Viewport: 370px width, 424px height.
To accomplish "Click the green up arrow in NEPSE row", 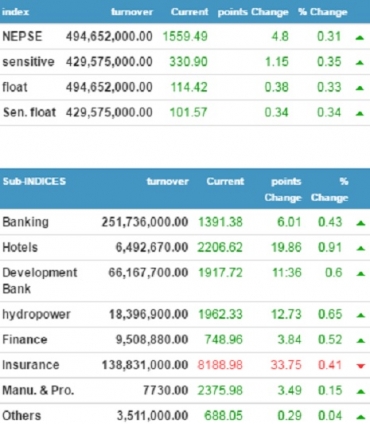I will [x=359, y=38].
